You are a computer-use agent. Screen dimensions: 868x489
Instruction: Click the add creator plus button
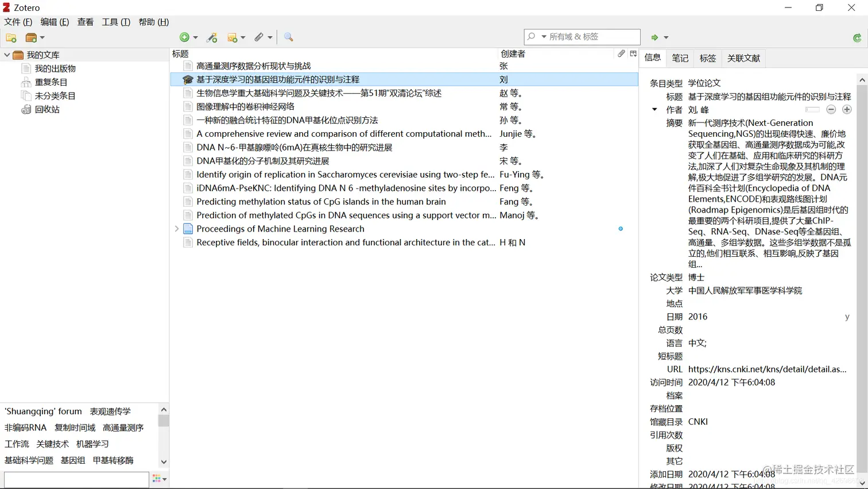847,110
